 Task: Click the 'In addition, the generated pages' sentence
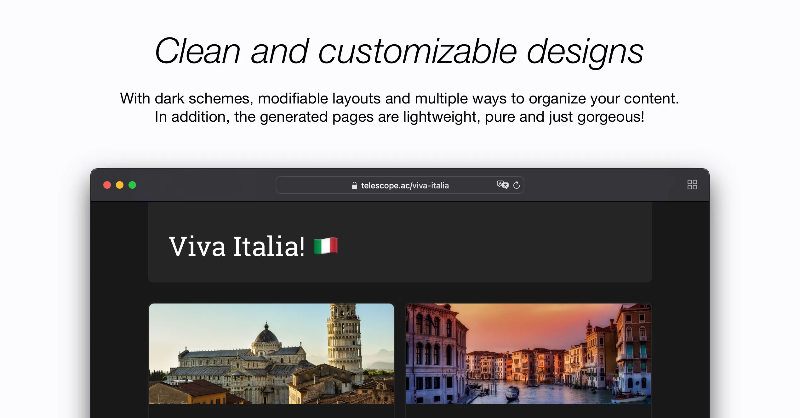[399, 117]
